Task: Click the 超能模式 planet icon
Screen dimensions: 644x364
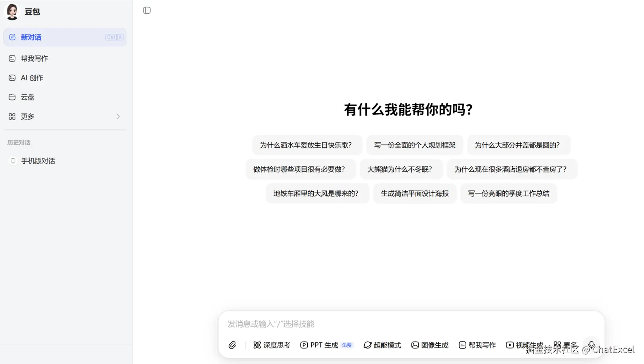Action: [x=367, y=345]
